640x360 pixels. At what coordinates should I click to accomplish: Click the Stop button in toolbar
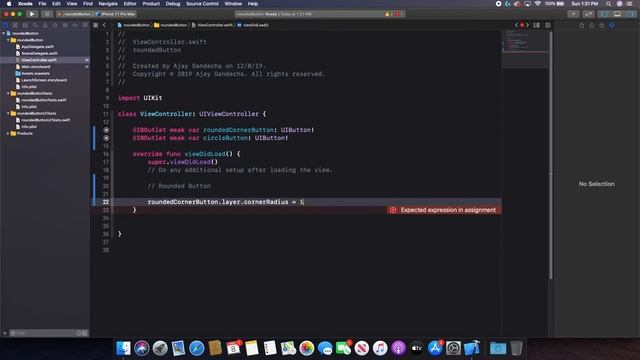pyautogui.click(x=47, y=14)
